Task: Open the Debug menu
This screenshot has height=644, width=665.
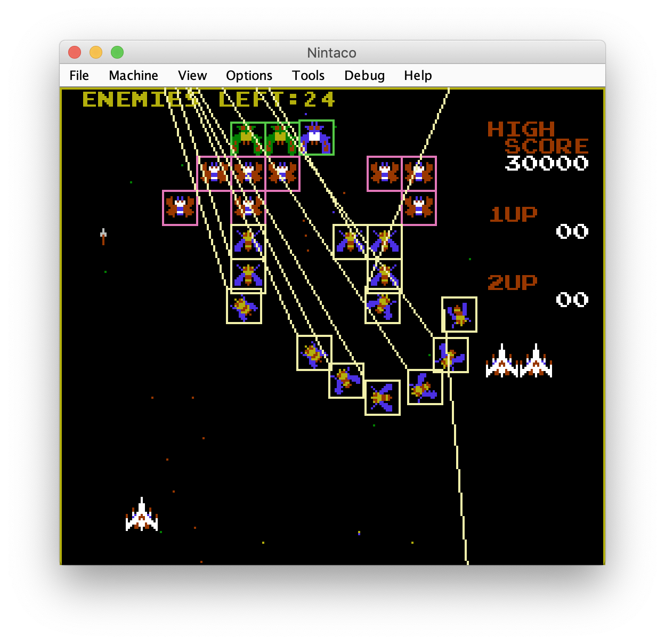Action: point(364,75)
